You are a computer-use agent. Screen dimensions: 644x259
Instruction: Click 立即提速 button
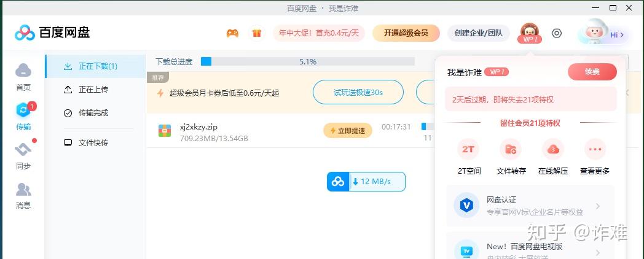[348, 131]
